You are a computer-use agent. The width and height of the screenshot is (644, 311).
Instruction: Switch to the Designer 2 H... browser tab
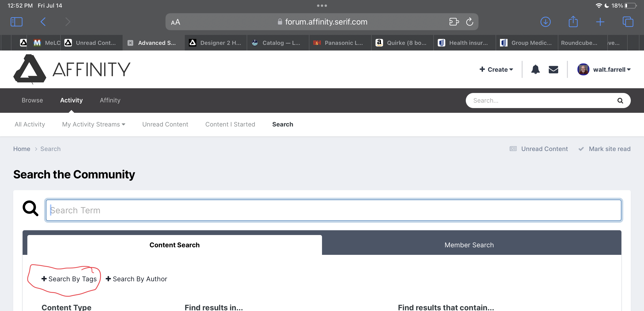(216, 43)
